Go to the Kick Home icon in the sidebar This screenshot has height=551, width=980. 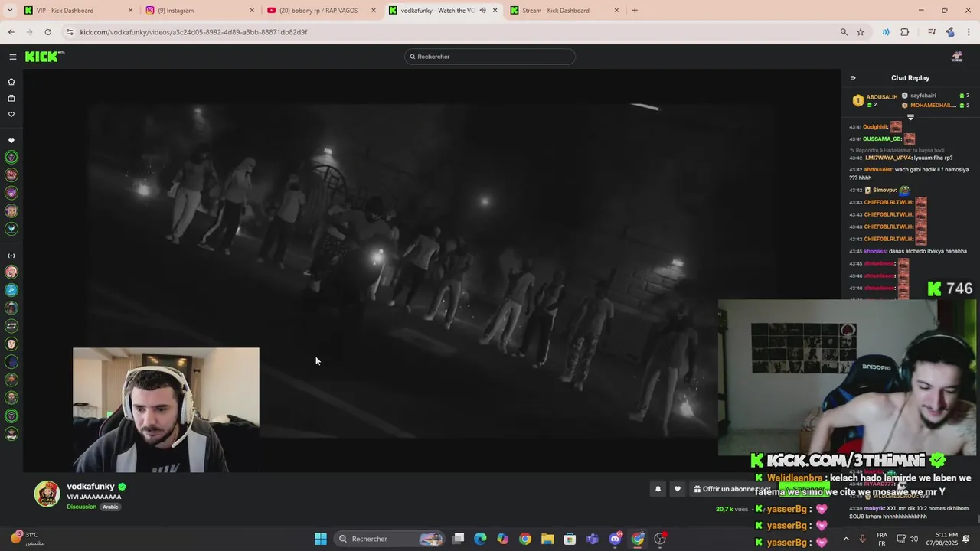coord(11,82)
